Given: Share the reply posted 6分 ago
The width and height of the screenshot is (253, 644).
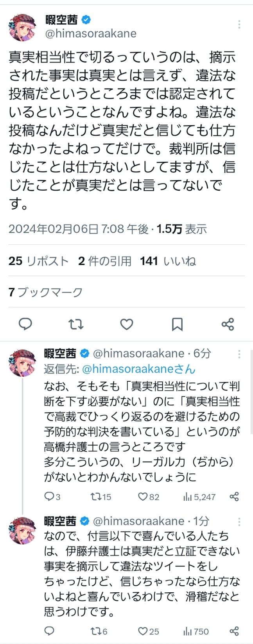Looking at the screenshot, I should 234,497.
